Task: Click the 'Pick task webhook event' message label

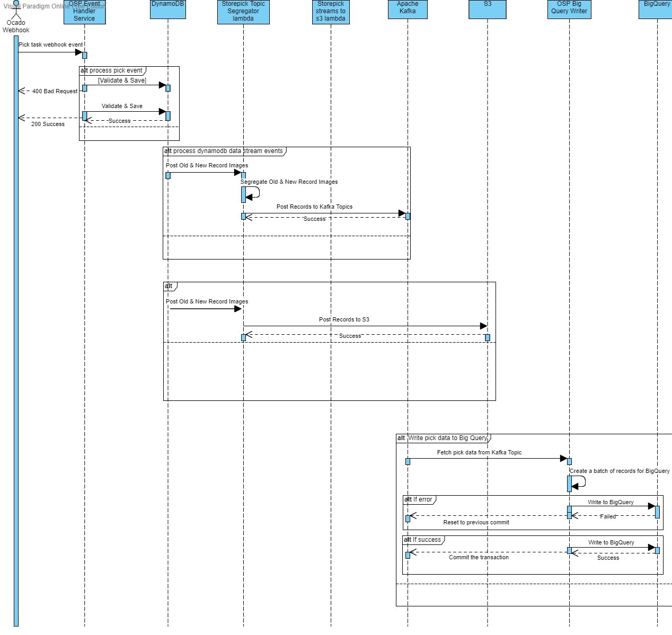Action: click(x=51, y=44)
